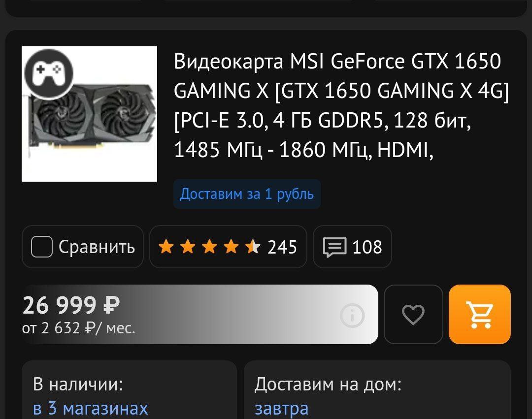Open the от 2 632 ₽/мес installment offer

(x=79, y=328)
